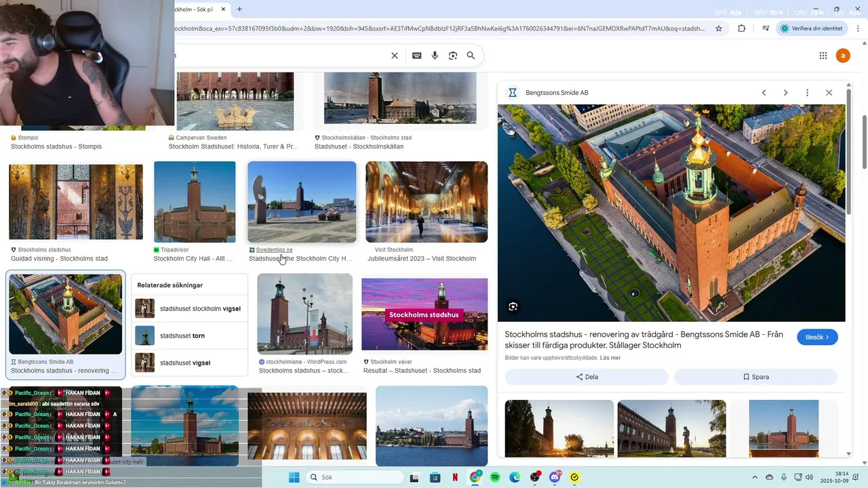Open the media control icon in Chrome toolbar
Image resolution: width=868 pixels, height=488 pixels.
(766, 28)
